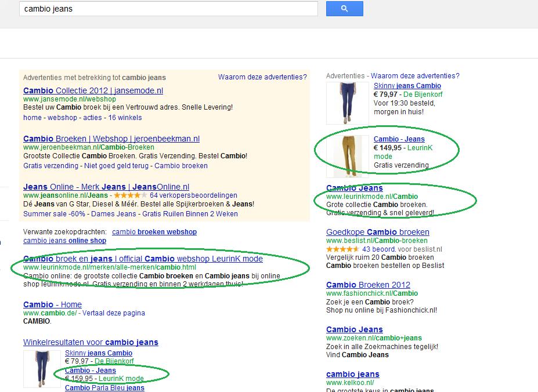Click the blue magnifier search button

click(x=344, y=9)
